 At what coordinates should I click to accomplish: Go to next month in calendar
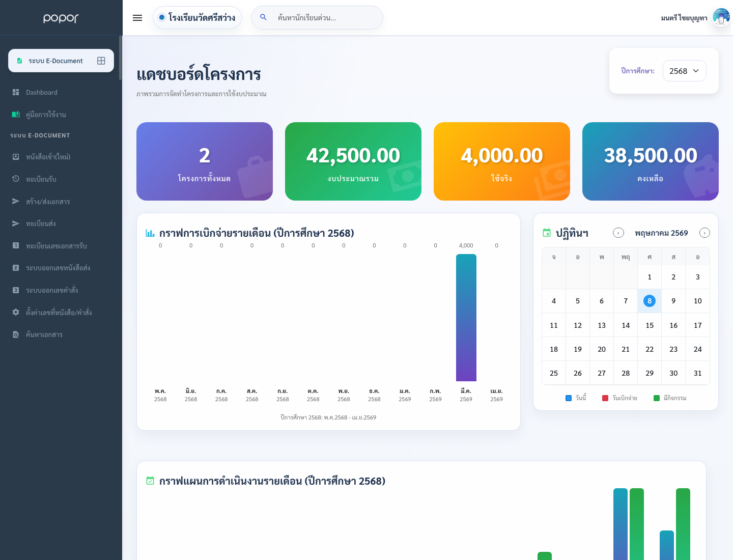[704, 233]
